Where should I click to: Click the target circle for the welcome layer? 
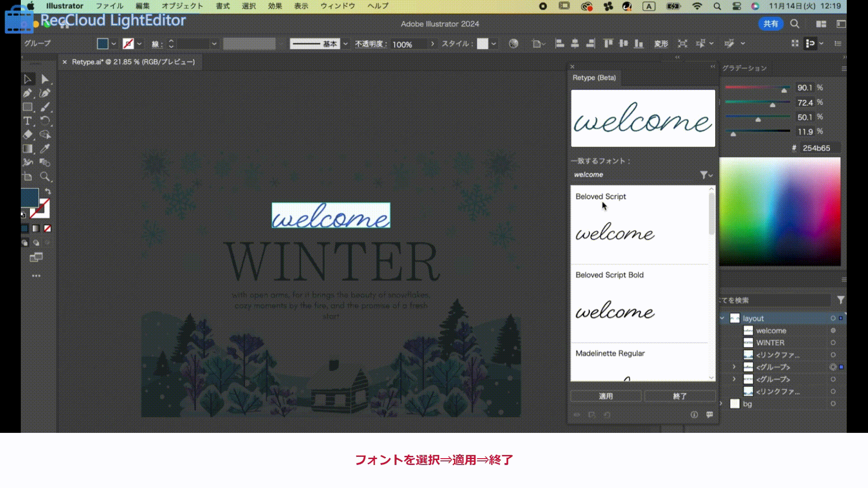pyautogui.click(x=833, y=330)
